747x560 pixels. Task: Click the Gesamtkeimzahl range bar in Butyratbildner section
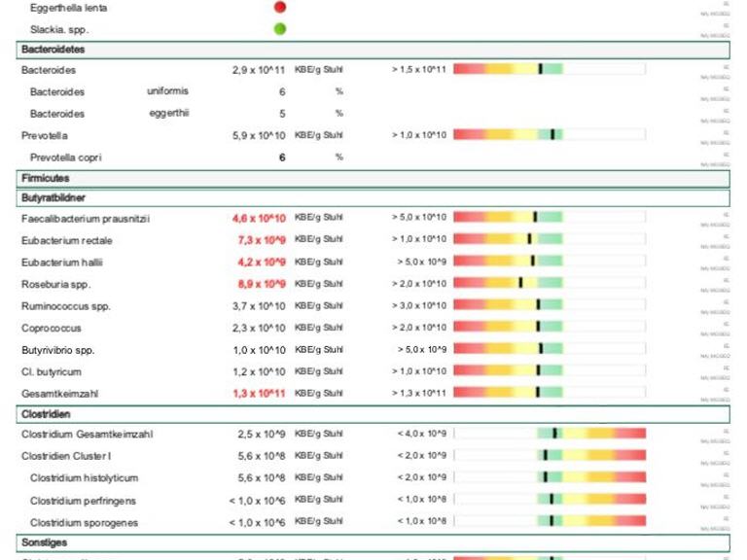(x=550, y=393)
